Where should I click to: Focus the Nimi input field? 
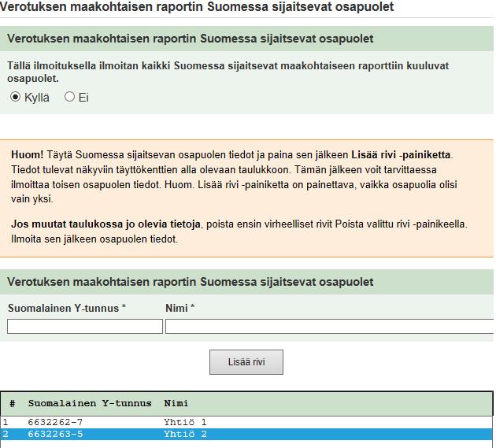click(330, 326)
